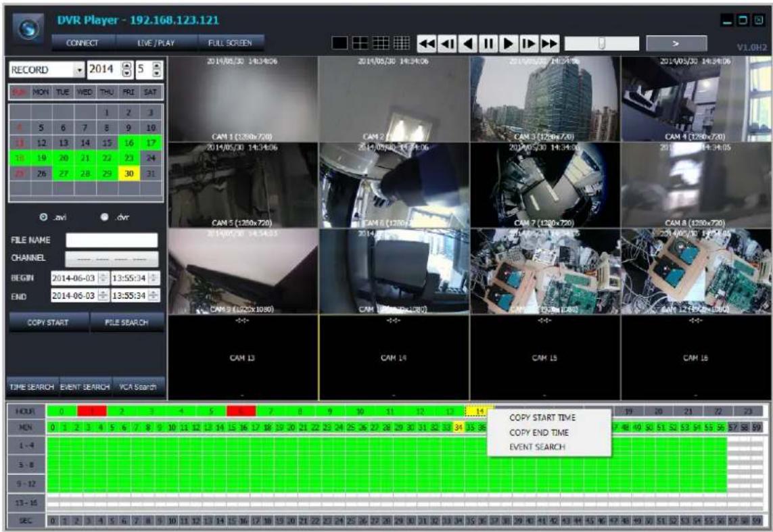The image size is (773, 532).
Task: Click the yellow hour 14 timeline block
Action: pyautogui.click(x=479, y=411)
